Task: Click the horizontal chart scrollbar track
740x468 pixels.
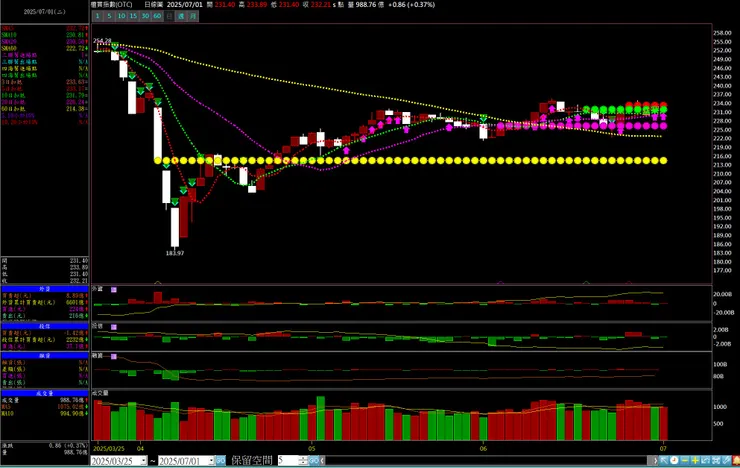Action: click(486, 460)
